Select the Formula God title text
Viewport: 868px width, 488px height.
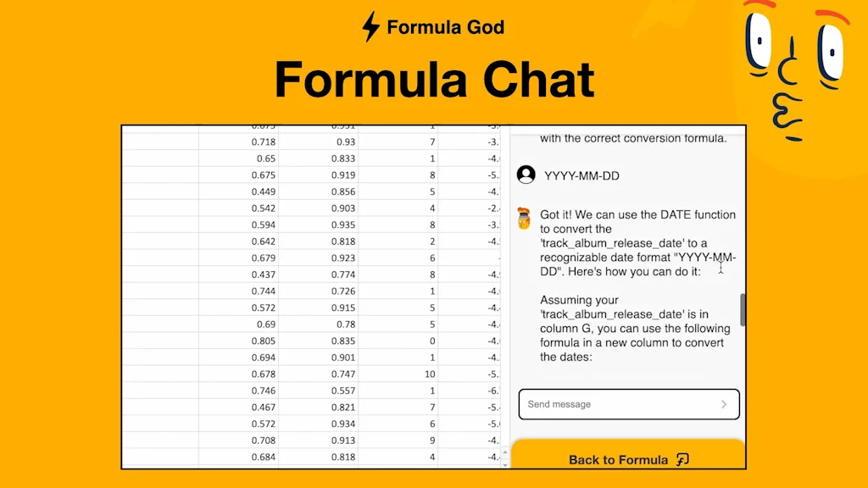[444, 26]
